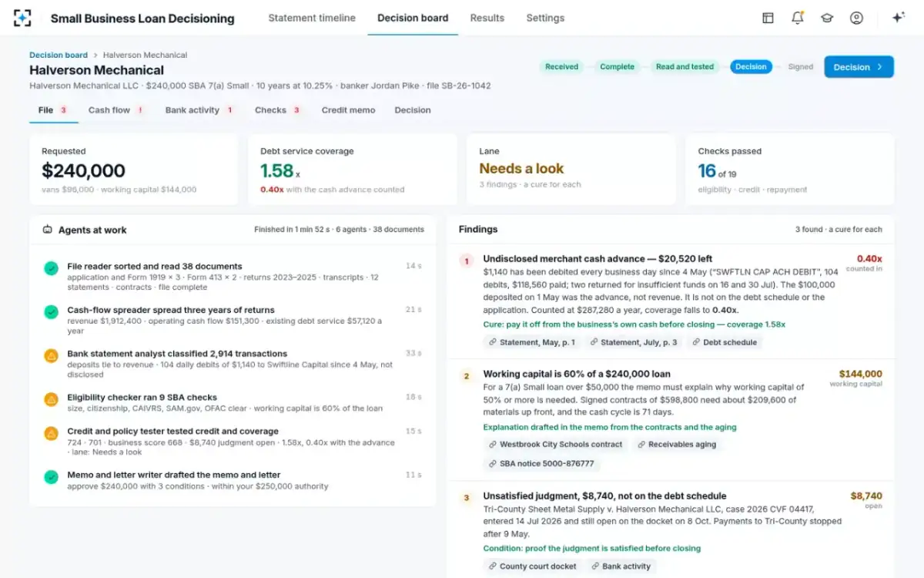Click the "0.40x" counted in value on finding 1
The height and width of the screenshot is (578, 924).
pos(869,259)
